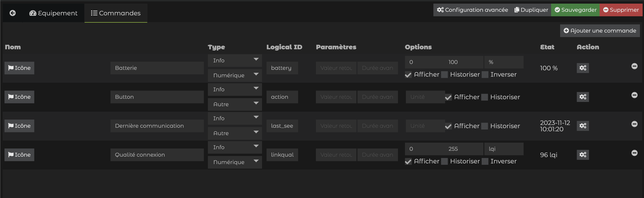The height and width of the screenshot is (198, 644).
Task: Uncheck Afficher for the Button command
Action: [448, 97]
